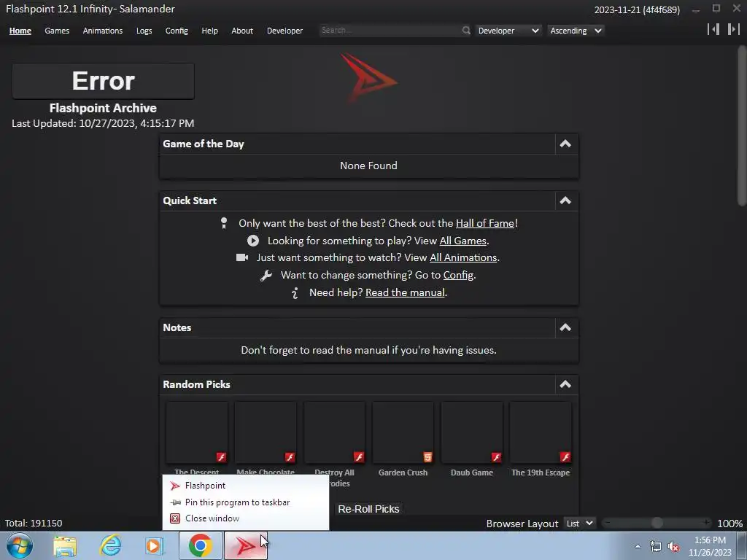Click the muted volume tray icon
This screenshot has width=747, height=560.
(x=673, y=547)
